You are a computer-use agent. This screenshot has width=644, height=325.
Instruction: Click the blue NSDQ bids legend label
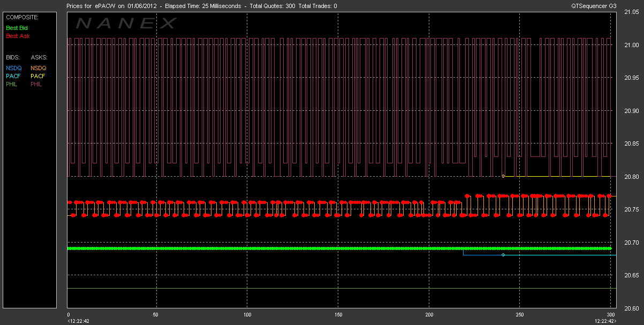pyautogui.click(x=13, y=68)
